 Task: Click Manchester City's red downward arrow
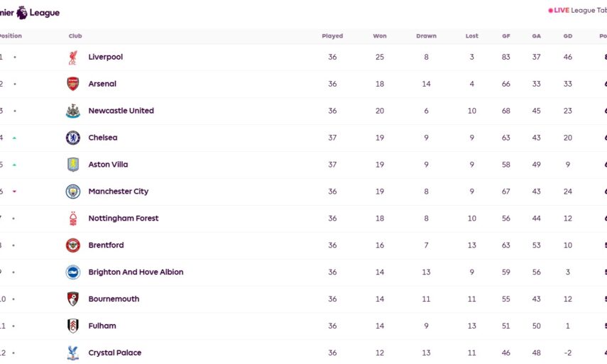(x=14, y=192)
